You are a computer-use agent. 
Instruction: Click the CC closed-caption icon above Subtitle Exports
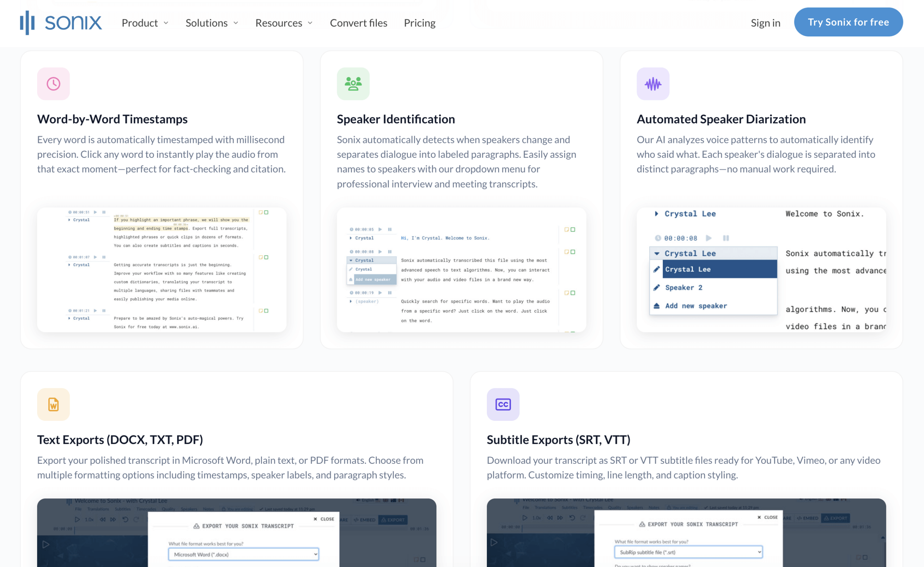click(x=503, y=404)
